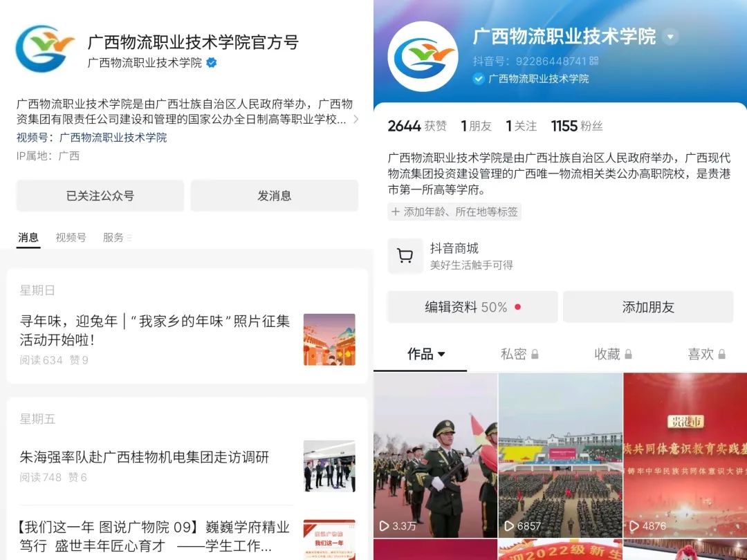
Task: Expand full account description with the chevron
Action: (x=356, y=119)
